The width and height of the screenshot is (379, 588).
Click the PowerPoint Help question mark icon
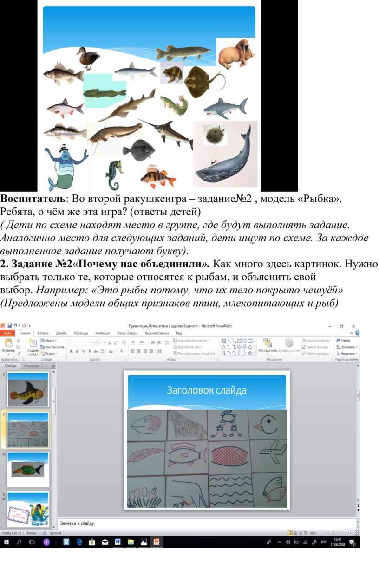coord(357,333)
